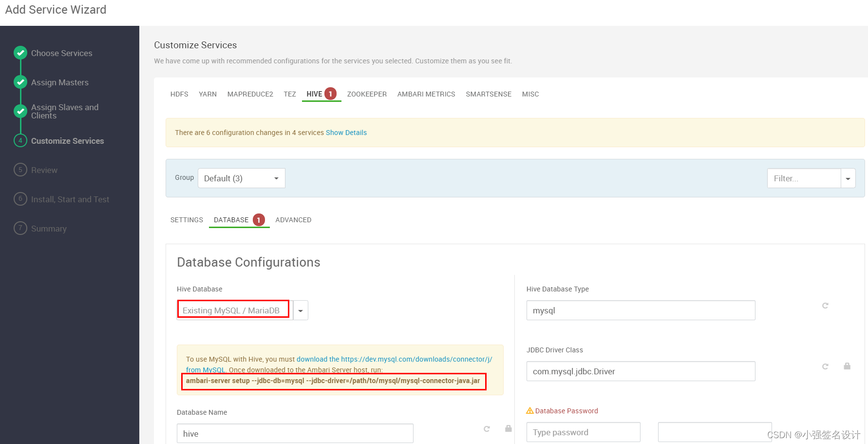Switch to the SMARTSENSE tab
The width and height of the screenshot is (868, 444).
point(489,94)
